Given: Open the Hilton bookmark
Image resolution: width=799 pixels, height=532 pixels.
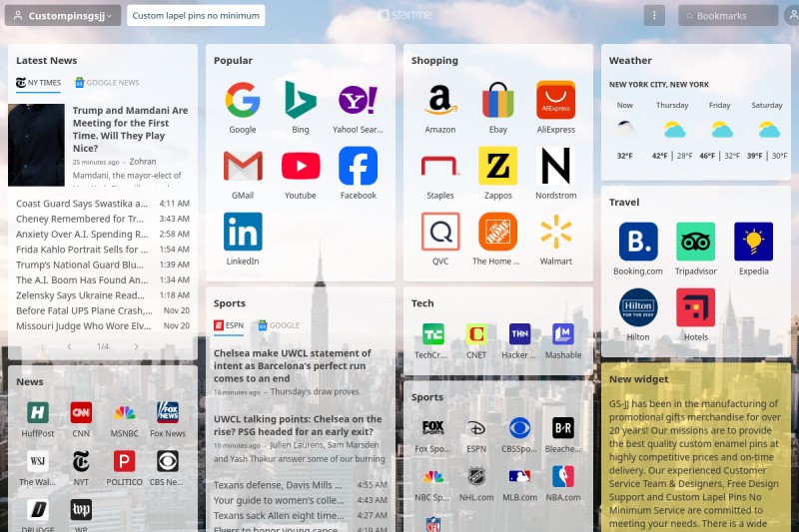Looking at the screenshot, I should coord(638,307).
